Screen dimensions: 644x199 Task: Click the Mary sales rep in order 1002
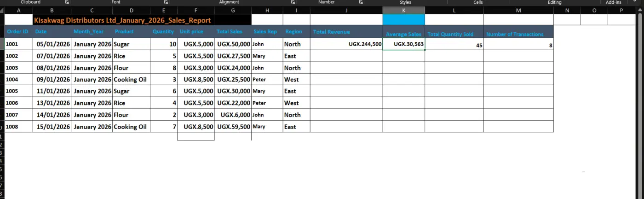pos(267,56)
